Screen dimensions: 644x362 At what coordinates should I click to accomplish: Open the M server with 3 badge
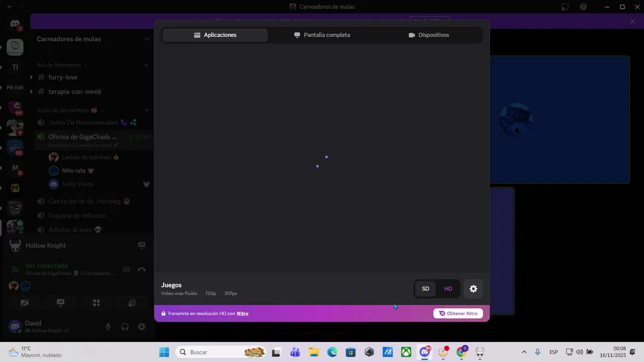[15, 168]
